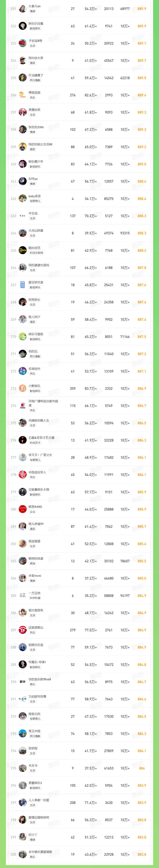Select the 一方见地 text logo avatar

point(23,595)
